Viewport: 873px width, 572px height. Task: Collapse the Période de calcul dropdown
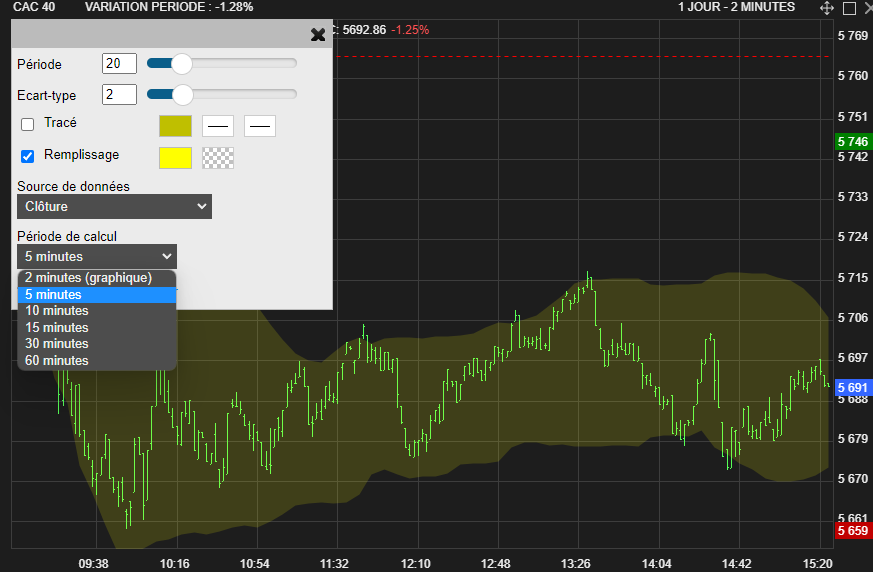point(97,256)
